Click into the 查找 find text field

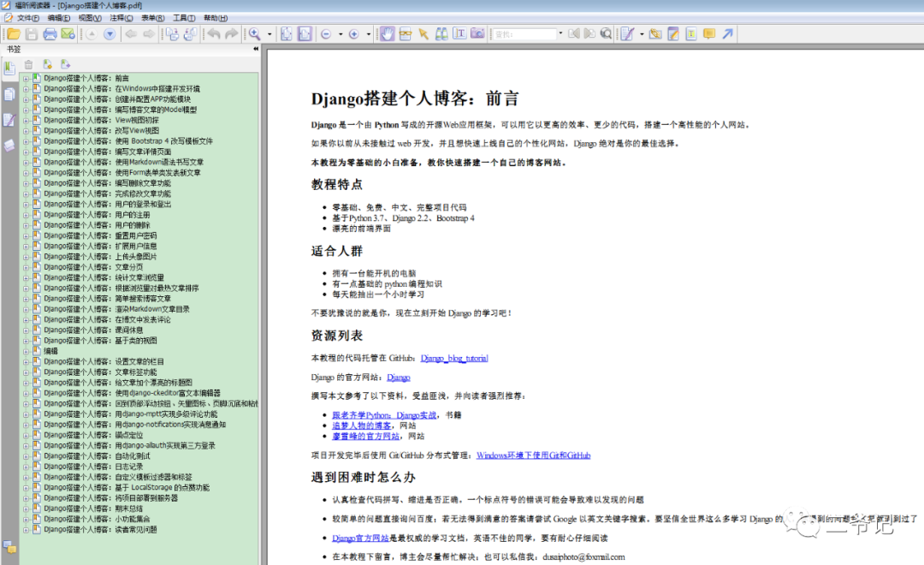[524, 34]
